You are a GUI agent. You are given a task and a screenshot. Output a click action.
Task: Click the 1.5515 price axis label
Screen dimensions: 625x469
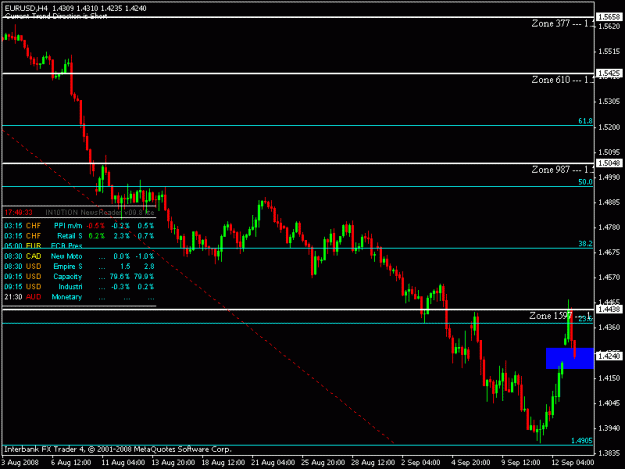click(x=610, y=51)
